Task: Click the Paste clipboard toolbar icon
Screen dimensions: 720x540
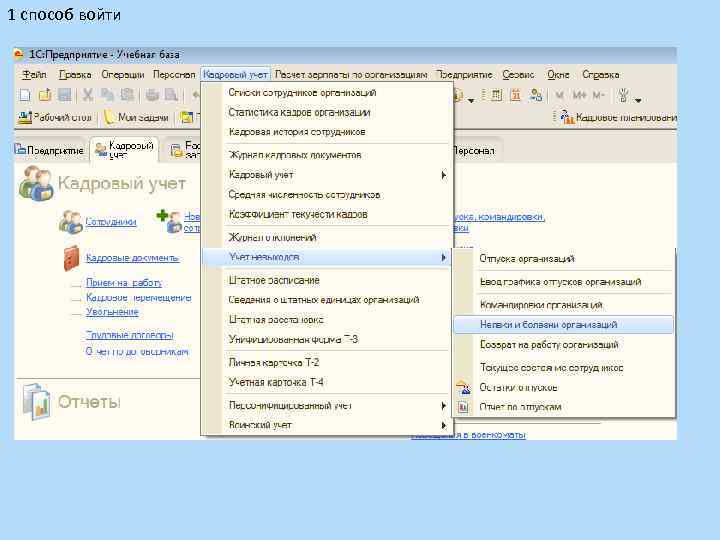Action: (127, 95)
